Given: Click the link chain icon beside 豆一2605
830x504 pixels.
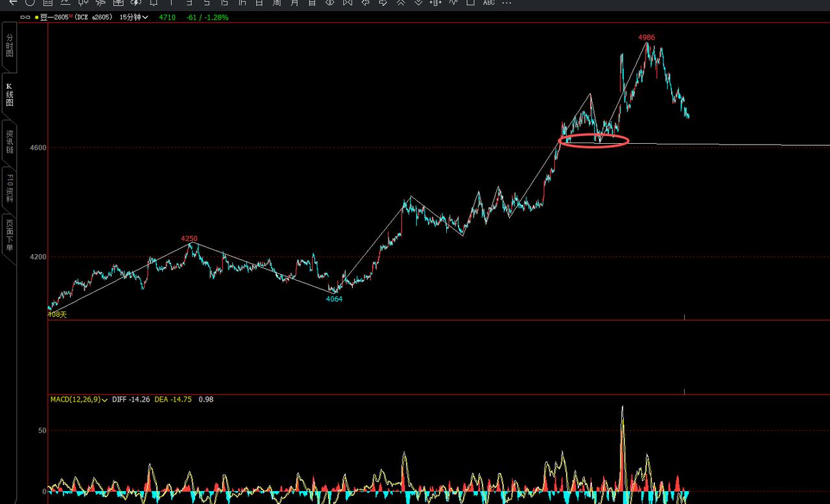Looking at the screenshot, I should coord(26,17).
